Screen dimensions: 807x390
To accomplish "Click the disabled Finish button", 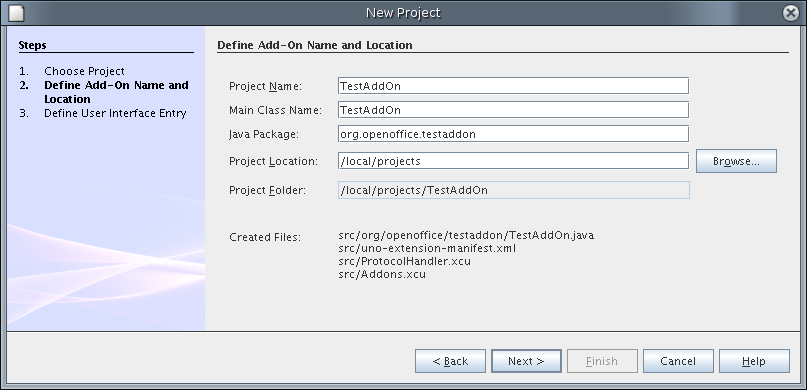I will click(x=602, y=361).
